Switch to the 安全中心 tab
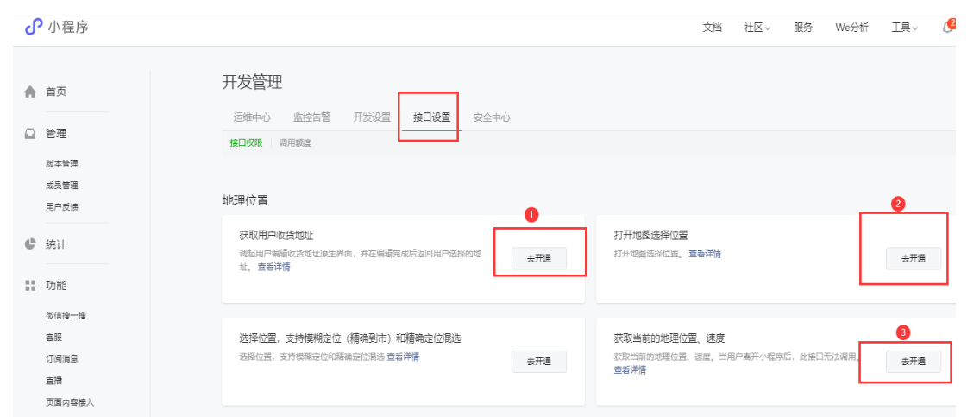The width and height of the screenshot is (980, 417). [x=491, y=117]
